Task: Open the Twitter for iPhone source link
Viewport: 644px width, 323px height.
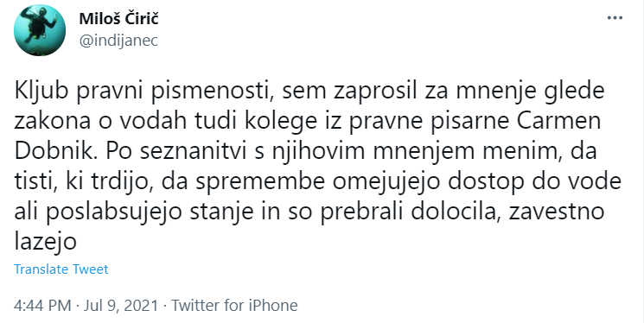Action: pos(234,306)
